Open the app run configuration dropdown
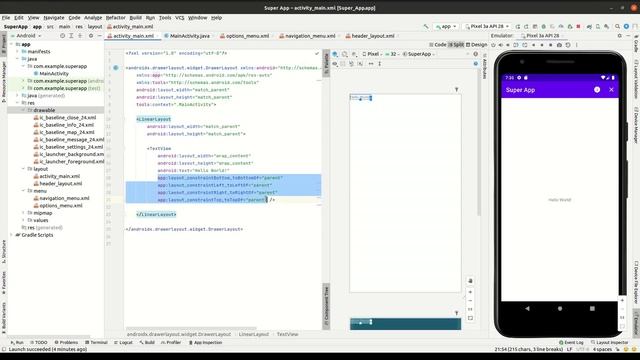 pyautogui.click(x=446, y=27)
